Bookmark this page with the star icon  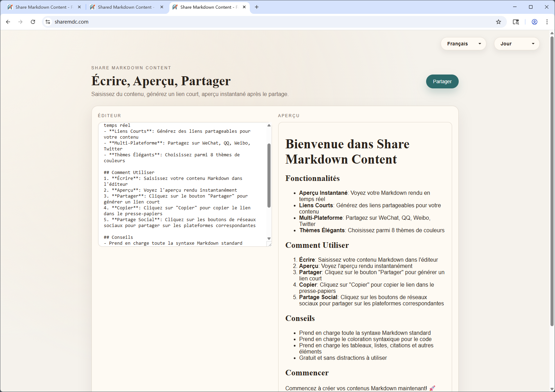[499, 22]
